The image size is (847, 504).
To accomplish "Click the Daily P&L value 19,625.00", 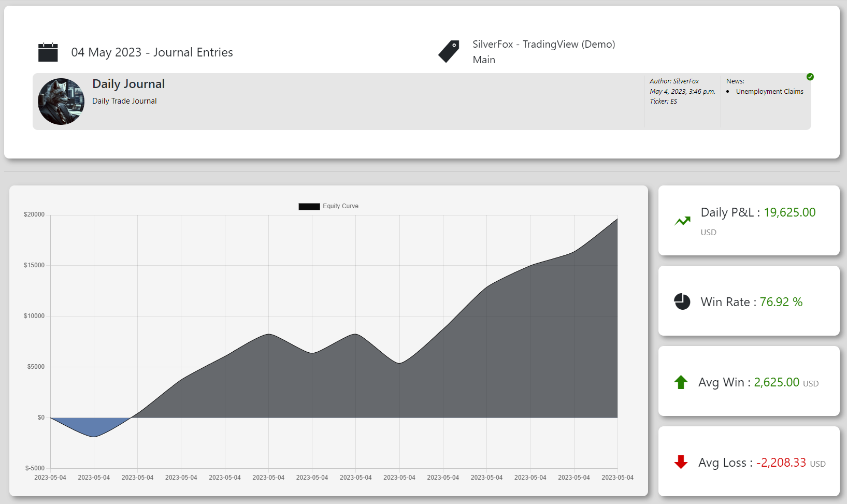I will tap(789, 212).
